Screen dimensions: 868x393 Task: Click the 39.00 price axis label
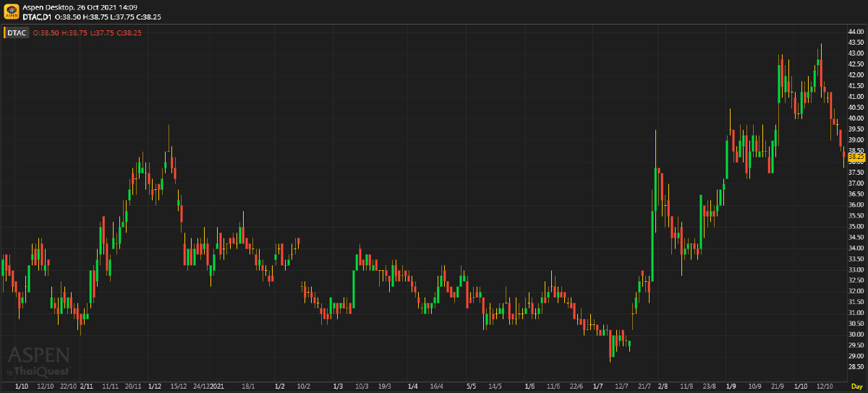pos(856,140)
